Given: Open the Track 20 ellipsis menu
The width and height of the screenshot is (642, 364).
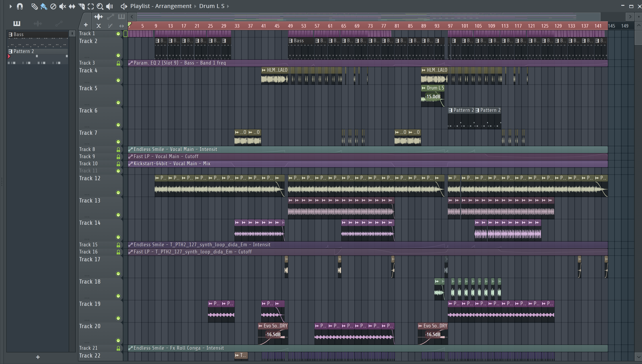Looking at the screenshot, I should tap(87, 342).
